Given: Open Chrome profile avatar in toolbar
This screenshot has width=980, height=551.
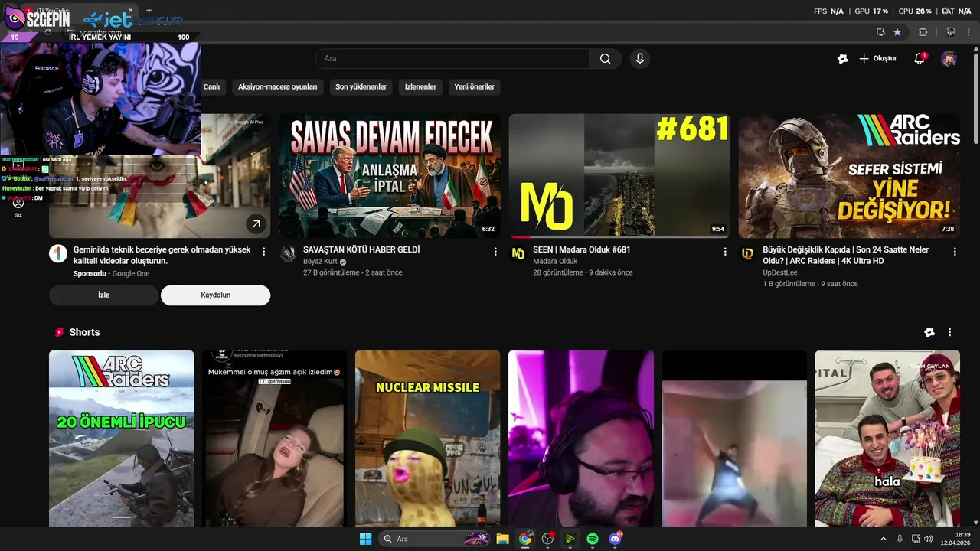Looking at the screenshot, I should point(950,32).
